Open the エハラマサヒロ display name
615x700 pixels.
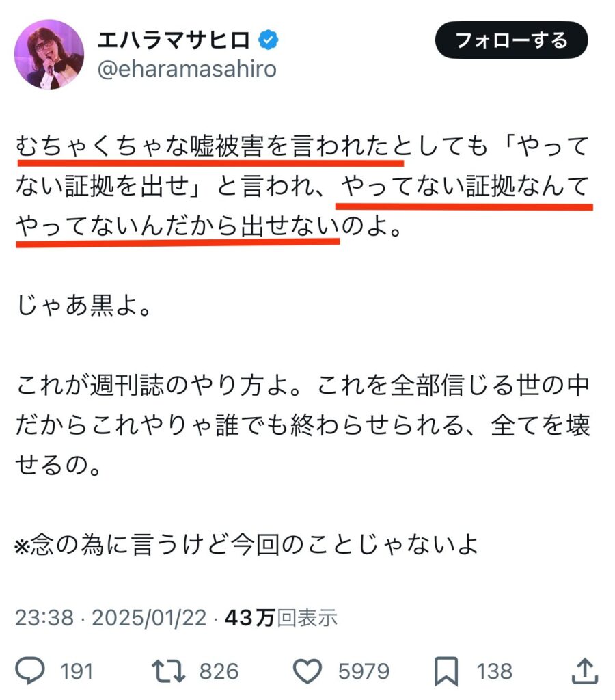pyautogui.click(x=174, y=40)
